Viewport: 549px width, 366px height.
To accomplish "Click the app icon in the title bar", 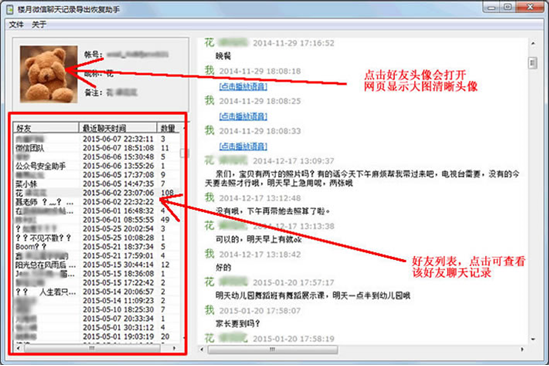I will point(10,9).
